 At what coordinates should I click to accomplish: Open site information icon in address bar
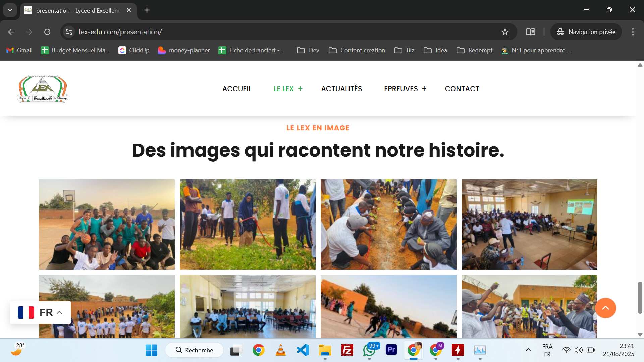coord(69,32)
